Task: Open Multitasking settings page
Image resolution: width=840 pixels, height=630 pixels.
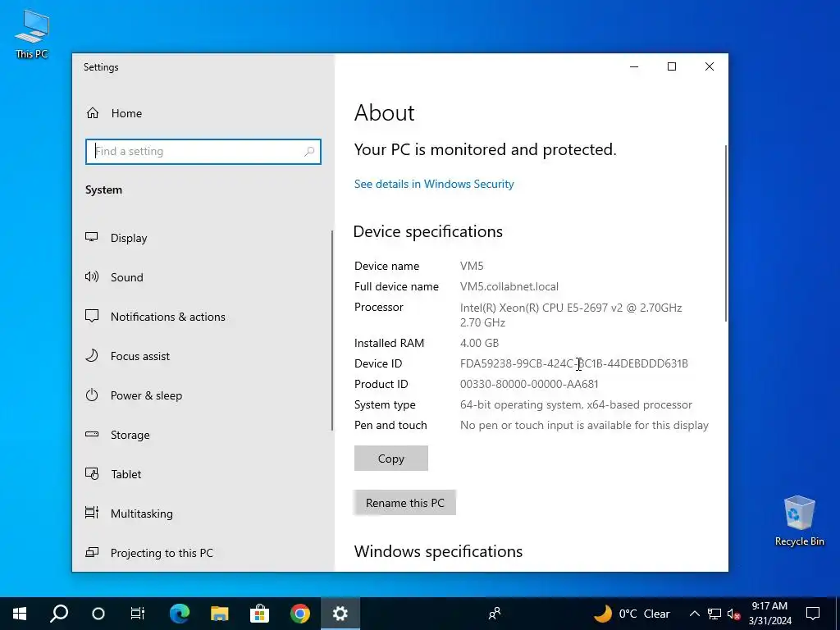Action: 203,514
